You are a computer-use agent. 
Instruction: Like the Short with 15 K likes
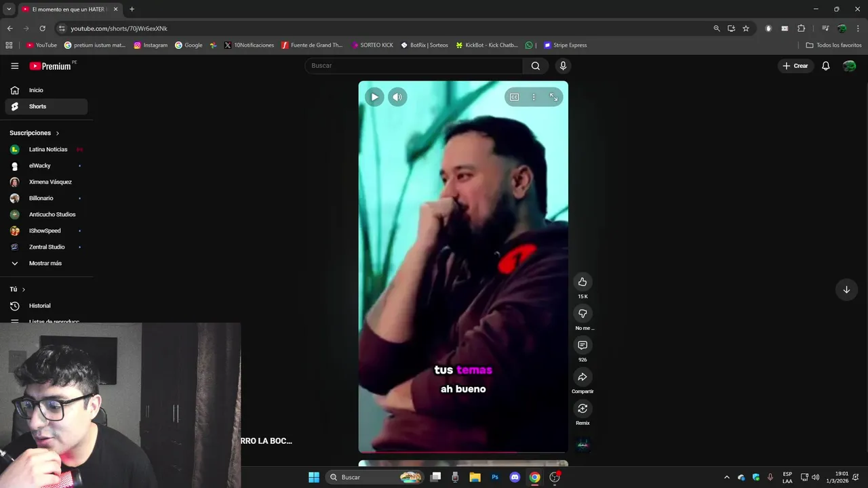click(583, 282)
